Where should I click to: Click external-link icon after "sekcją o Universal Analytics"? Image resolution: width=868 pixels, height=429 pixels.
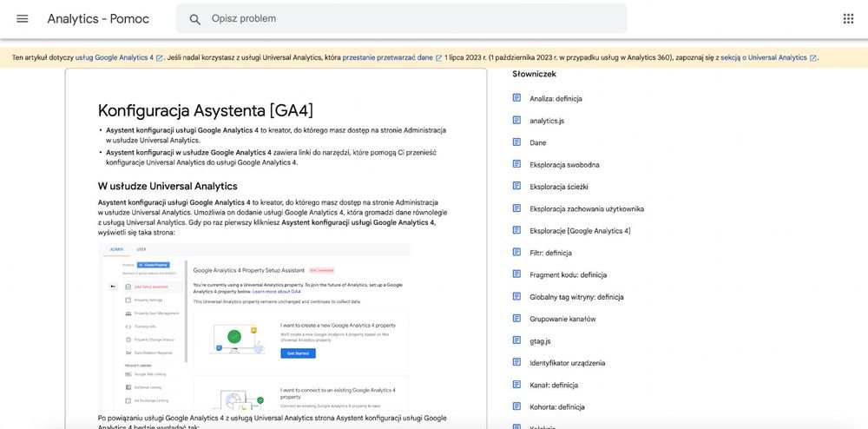(812, 58)
